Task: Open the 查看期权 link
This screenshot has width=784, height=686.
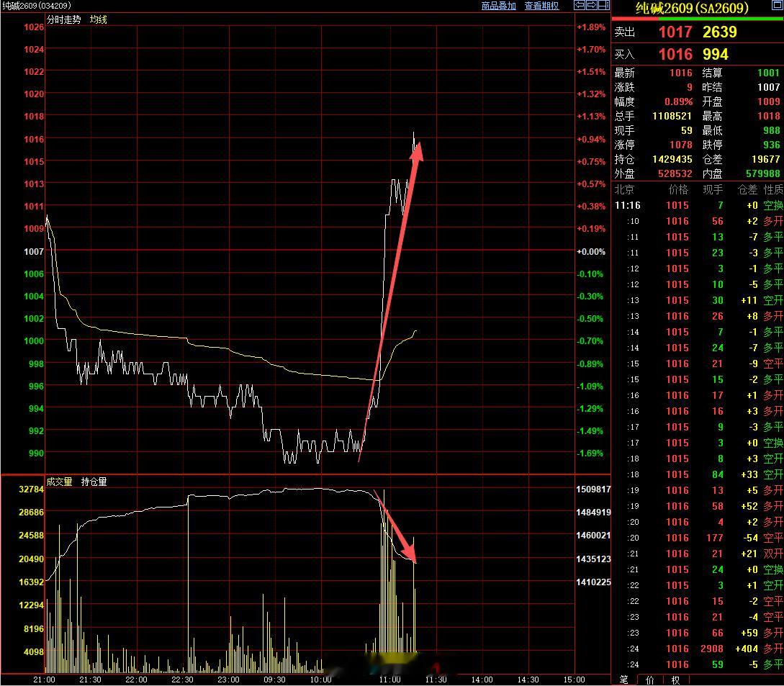Action: 541,6
